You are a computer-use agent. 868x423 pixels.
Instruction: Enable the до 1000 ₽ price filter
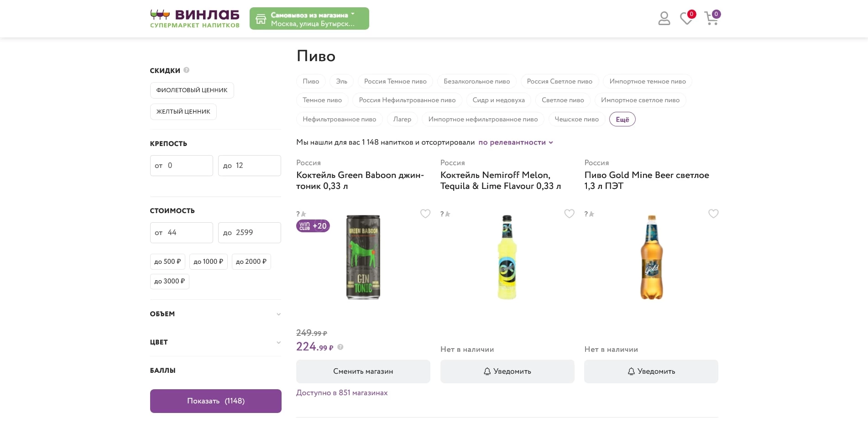tap(208, 262)
